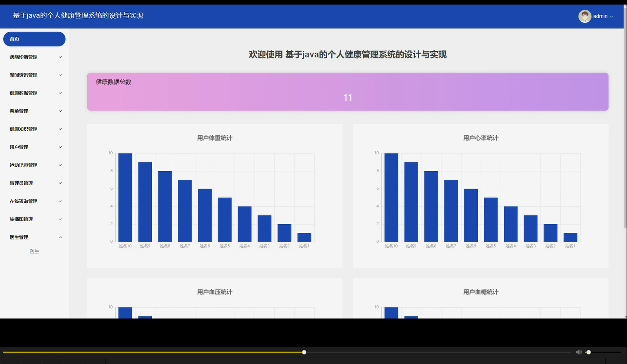Open the 在线咨询管理 menu
The image size is (627, 364).
pos(34,201)
